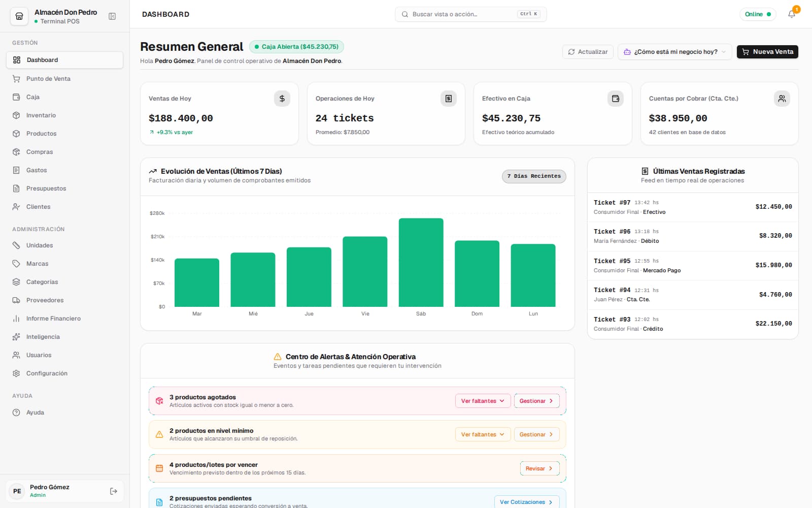This screenshot has width=812, height=508.
Task: Open Informe Financiero in sidebar
Action: click(x=64, y=319)
